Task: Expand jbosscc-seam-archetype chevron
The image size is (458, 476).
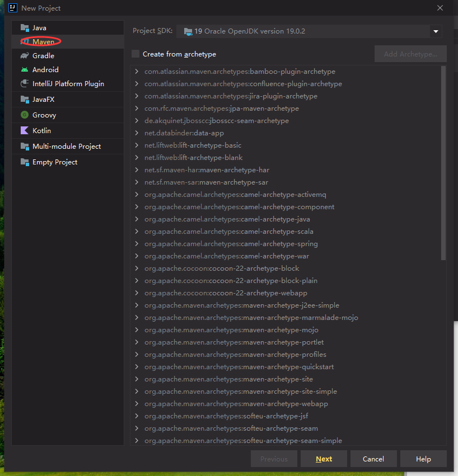Action: coord(137,120)
